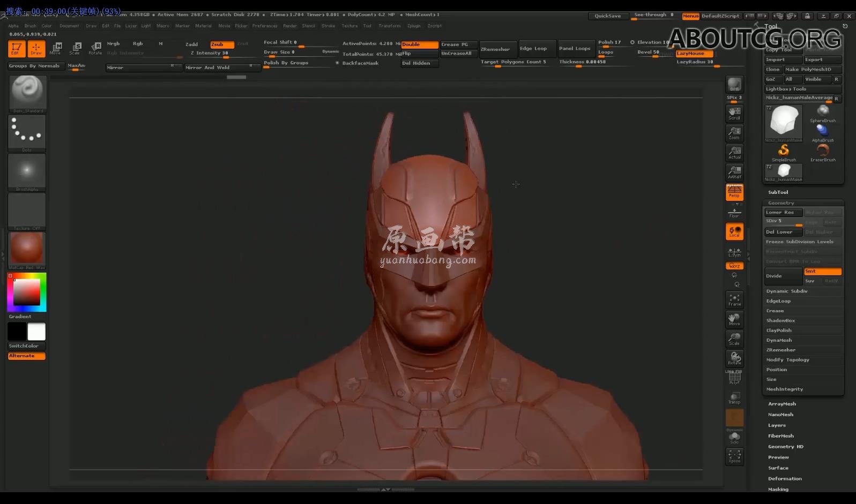Open the Stroke menu
This screenshot has width=856, height=504.
328,26
